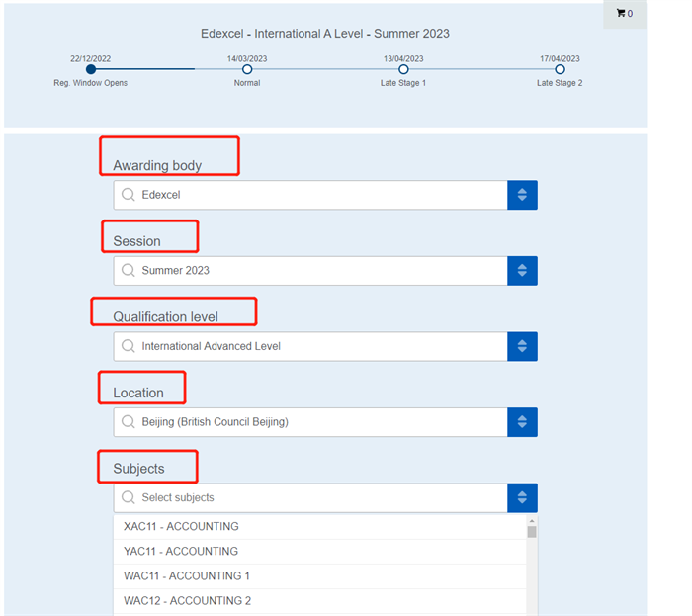Open the shopping cart icon

tap(621, 13)
